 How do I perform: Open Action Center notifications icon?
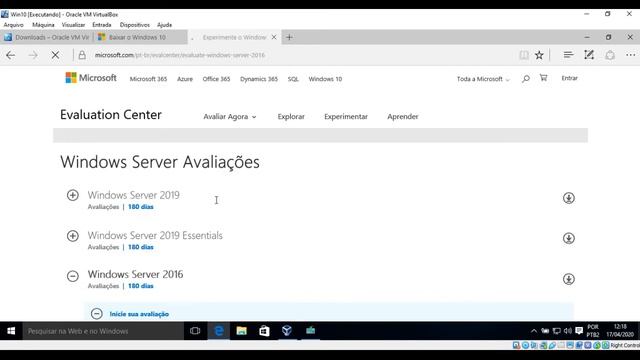pyautogui.click(x=579, y=331)
